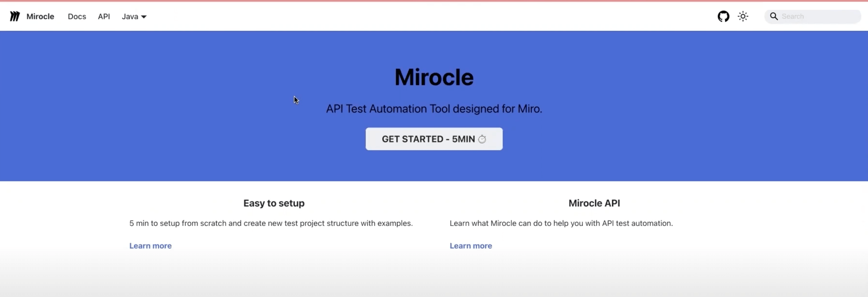Click the magnifier icon in search box
Image resolution: width=868 pixels, height=297 pixels.
point(774,16)
